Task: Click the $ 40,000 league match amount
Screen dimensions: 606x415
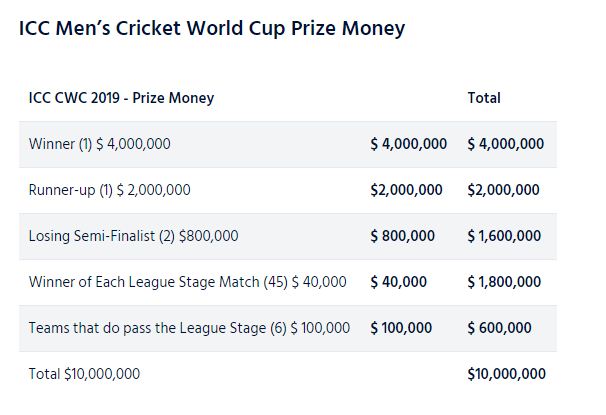Action: [398, 282]
